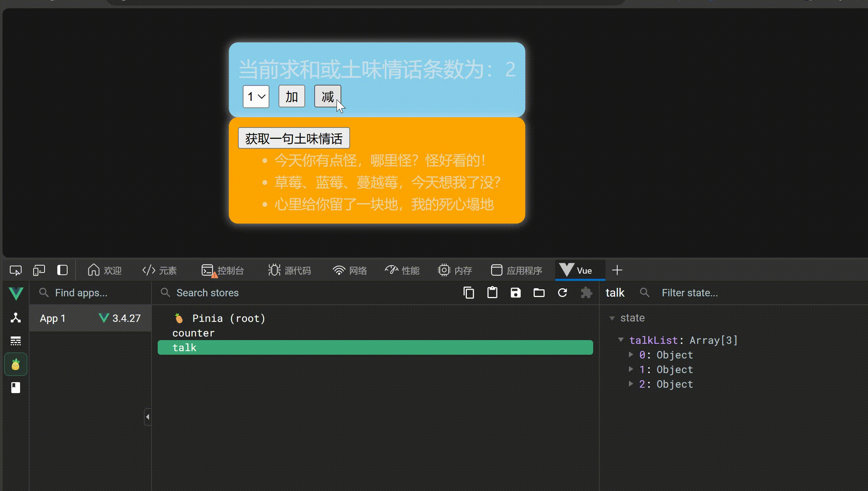This screenshot has width=868, height=491.
Task: Open the 源代码 tab
Action: pyautogui.click(x=289, y=270)
